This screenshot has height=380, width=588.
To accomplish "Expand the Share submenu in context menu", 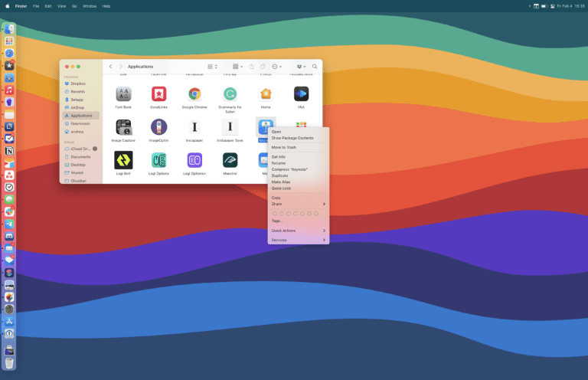I will pyautogui.click(x=298, y=204).
